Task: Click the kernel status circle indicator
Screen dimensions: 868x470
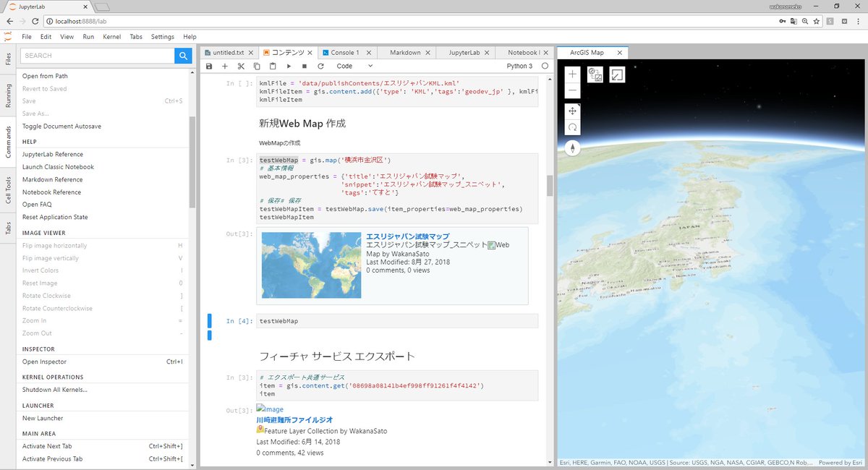Action: pyautogui.click(x=545, y=66)
